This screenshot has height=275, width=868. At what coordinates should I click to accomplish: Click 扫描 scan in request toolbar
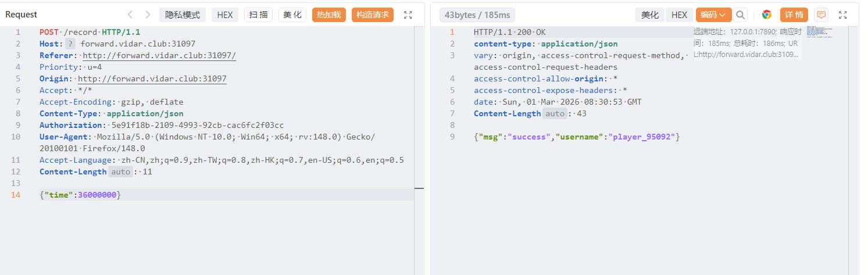[259, 15]
